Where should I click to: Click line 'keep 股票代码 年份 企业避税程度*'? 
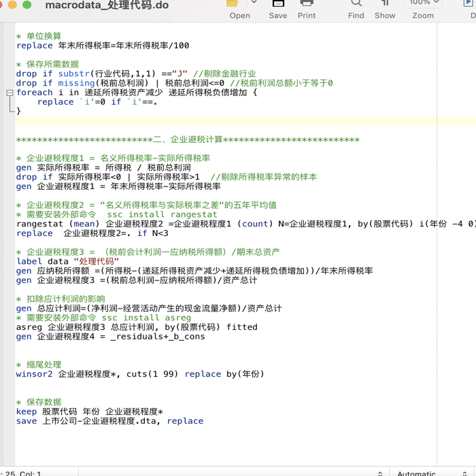click(90, 411)
